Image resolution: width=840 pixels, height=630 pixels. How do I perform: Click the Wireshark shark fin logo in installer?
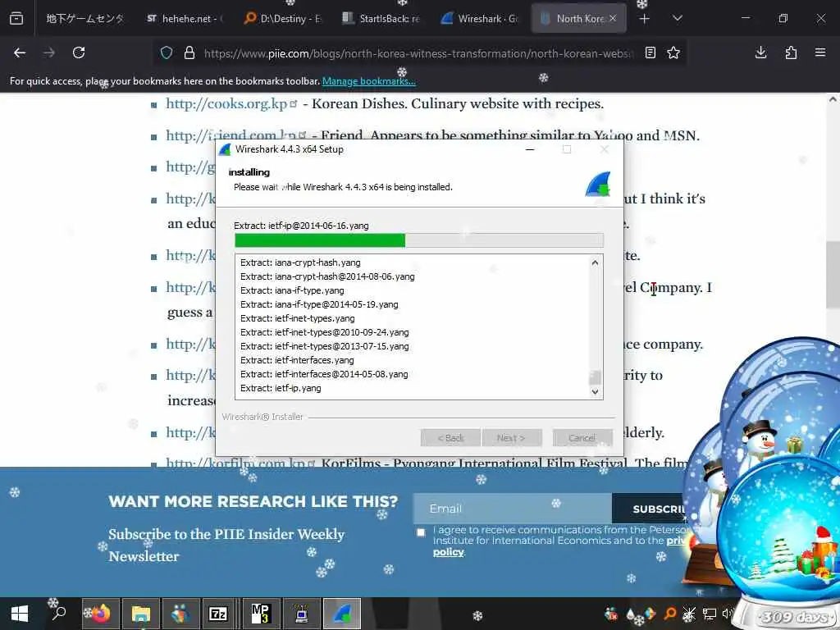click(x=598, y=185)
